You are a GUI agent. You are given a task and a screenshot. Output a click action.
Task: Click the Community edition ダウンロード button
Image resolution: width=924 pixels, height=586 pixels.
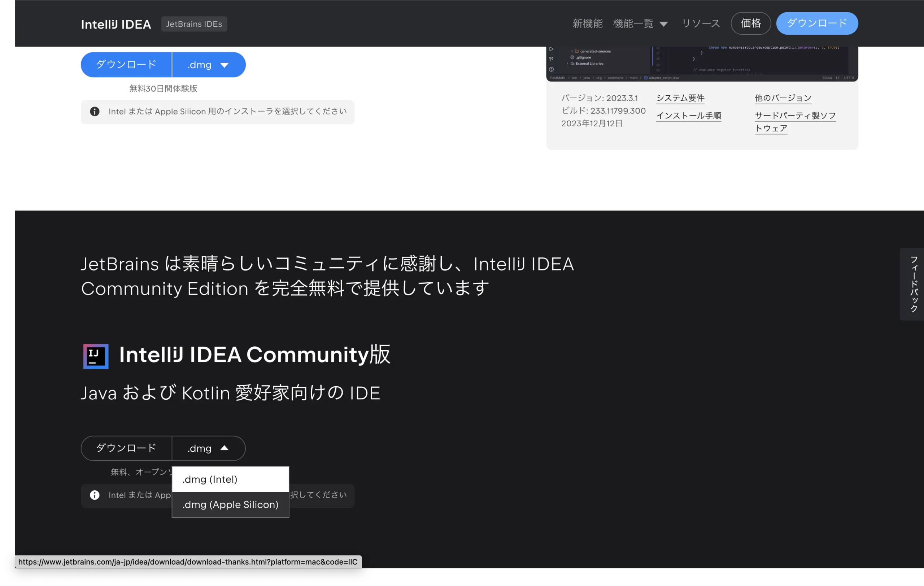126,448
